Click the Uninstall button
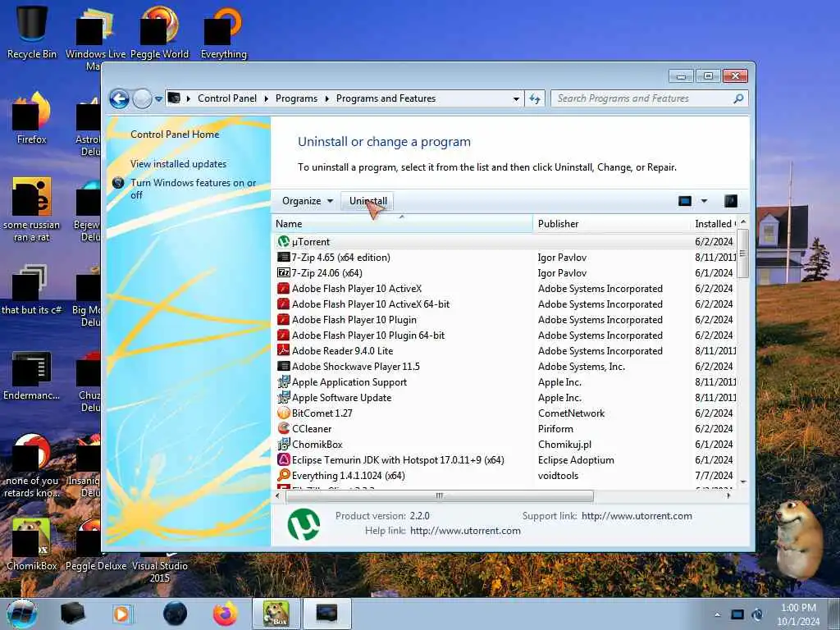 pyautogui.click(x=368, y=201)
